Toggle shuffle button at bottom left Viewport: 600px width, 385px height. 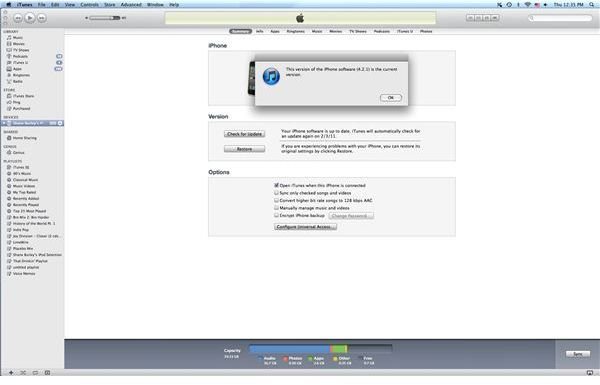tap(23, 373)
